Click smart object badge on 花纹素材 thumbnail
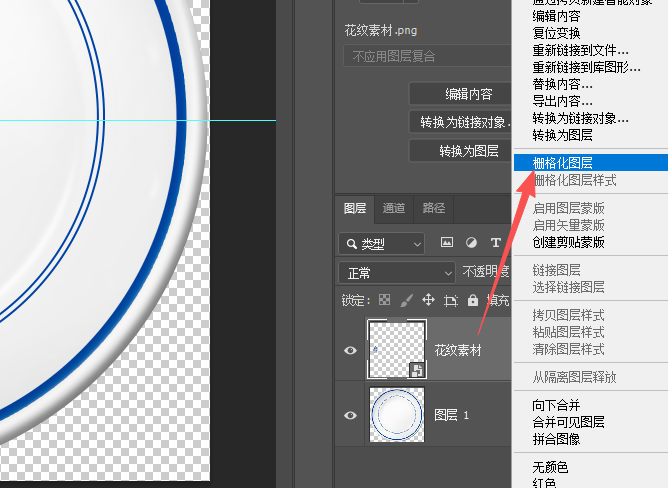Screen dimensions: 668x488 (417, 370)
